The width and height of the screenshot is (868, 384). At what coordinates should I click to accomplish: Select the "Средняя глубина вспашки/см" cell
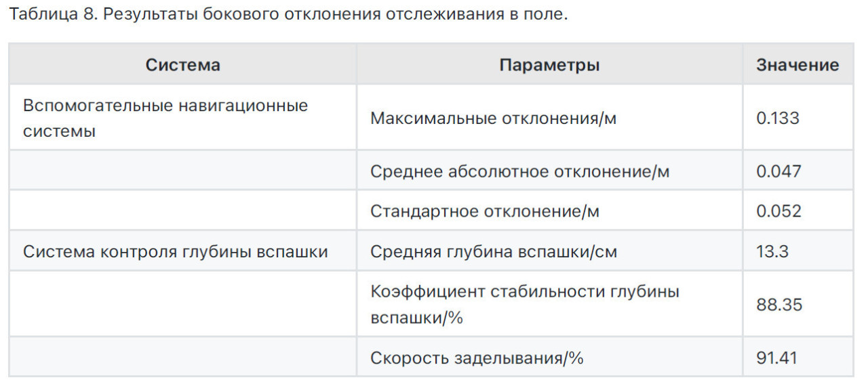tap(494, 252)
